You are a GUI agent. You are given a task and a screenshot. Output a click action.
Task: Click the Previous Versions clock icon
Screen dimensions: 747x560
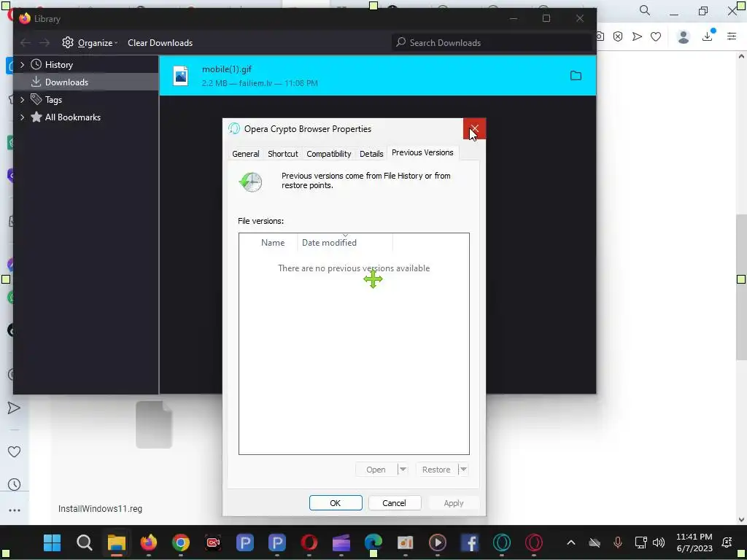(251, 182)
